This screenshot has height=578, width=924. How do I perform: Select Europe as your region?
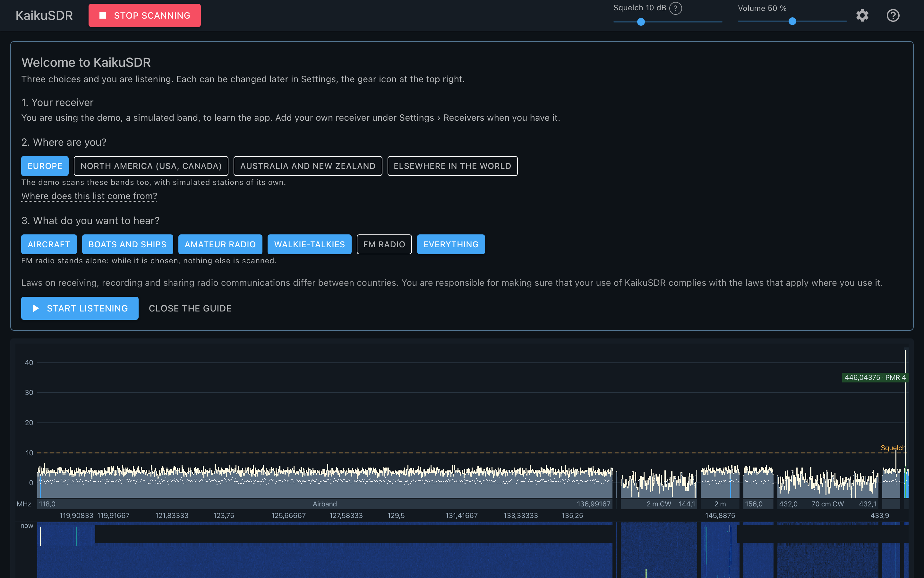[x=45, y=166]
